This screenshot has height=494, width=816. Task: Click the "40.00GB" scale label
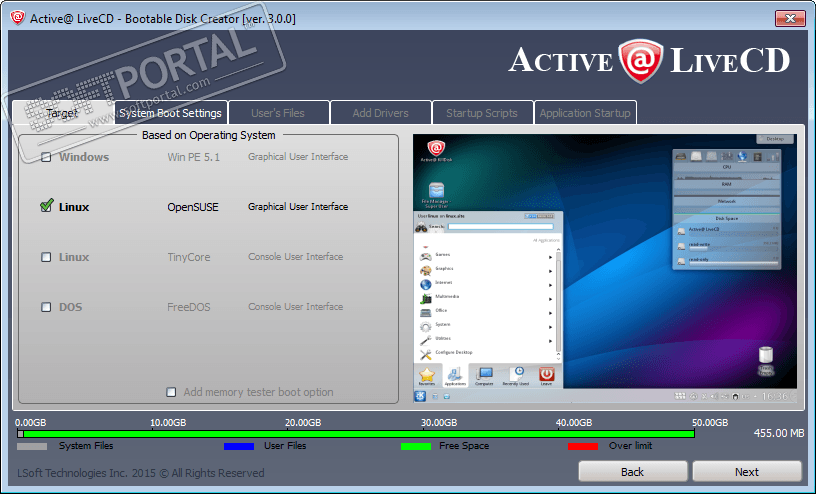click(x=574, y=422)
